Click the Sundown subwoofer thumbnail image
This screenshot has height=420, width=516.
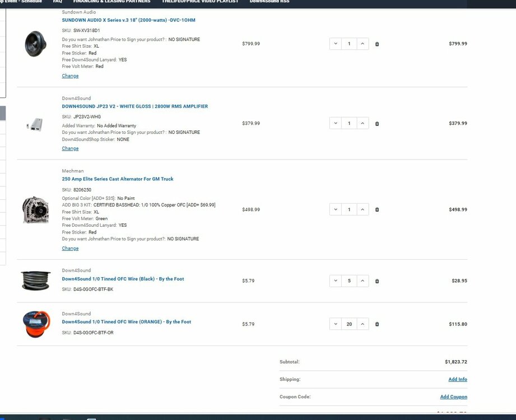(35, 44)
